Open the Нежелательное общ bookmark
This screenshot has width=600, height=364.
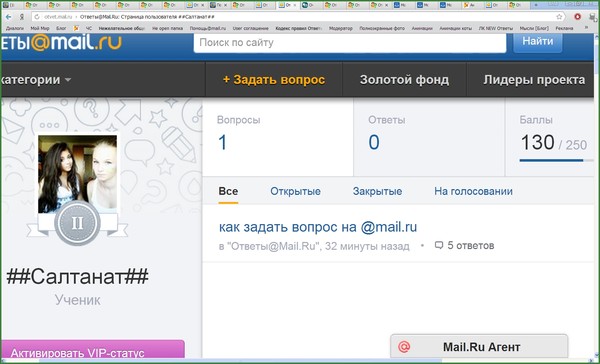pos(122,28)
